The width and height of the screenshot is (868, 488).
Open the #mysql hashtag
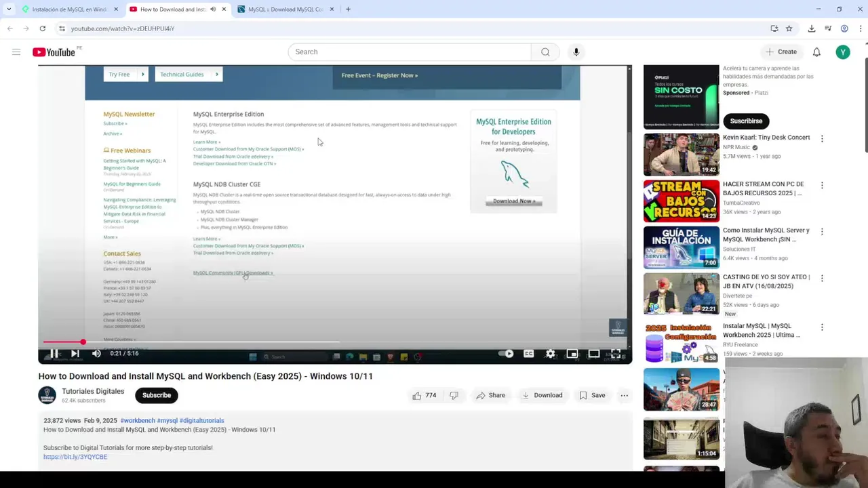coord(167,420)
